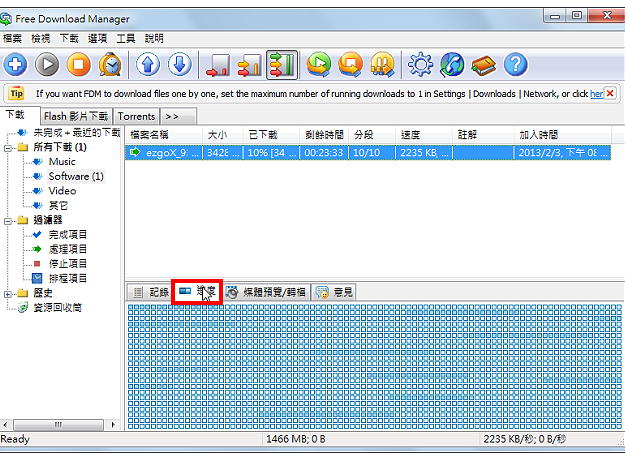Viewport: 625px width, 454px height.
Task: Open the 工具 menu
Action: [126, 38]
